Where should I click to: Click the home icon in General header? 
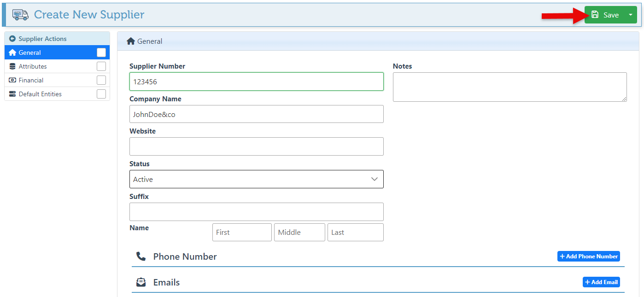pos(131,41)
